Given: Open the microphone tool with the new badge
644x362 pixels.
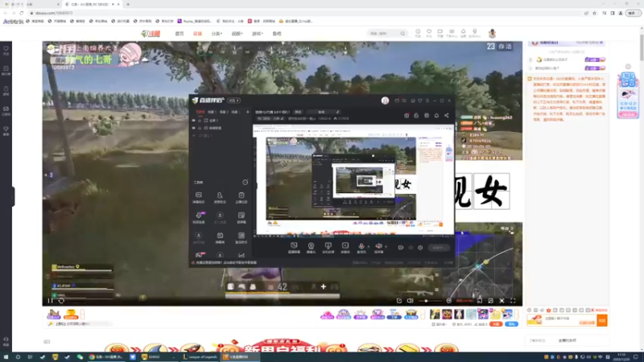Looking at the screenshot, I should tap(199, 217).
